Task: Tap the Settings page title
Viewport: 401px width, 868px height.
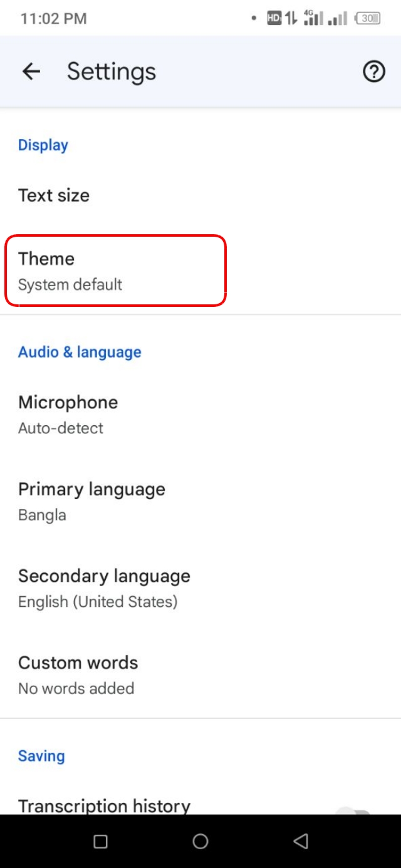Action: tap(112, 72)
